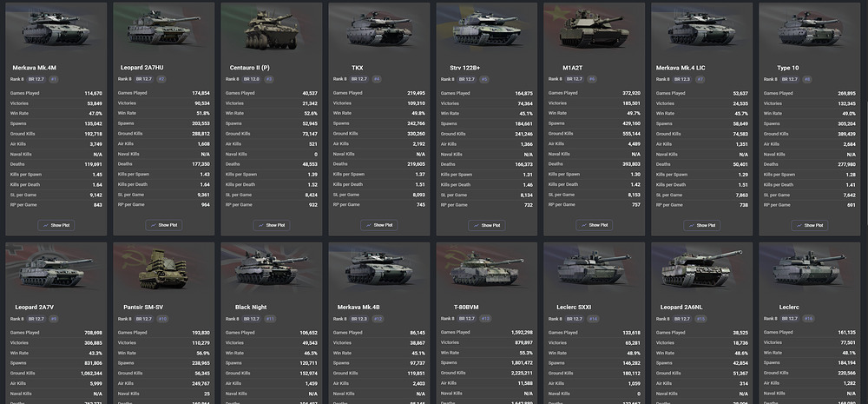Click the BR 12.0 badge on Centauro II (P)
868x404 pixels.
[251, 79]
